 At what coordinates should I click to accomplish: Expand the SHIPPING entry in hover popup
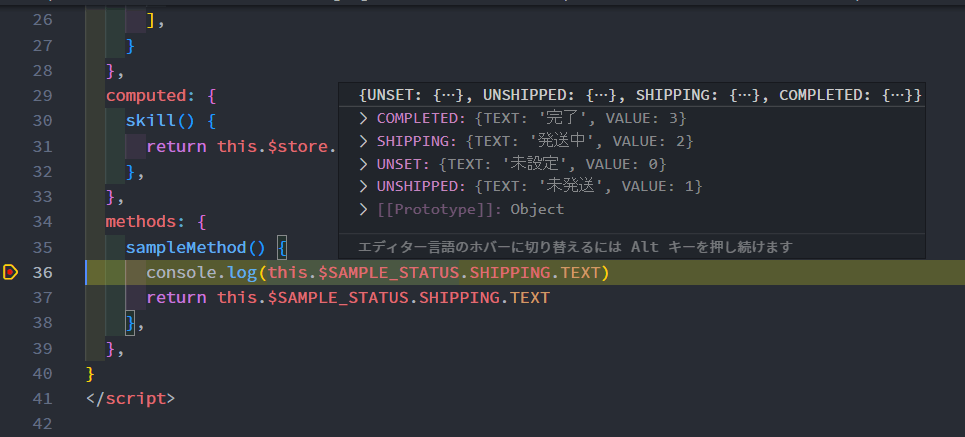pyautogui.click(x=364, y=141)
